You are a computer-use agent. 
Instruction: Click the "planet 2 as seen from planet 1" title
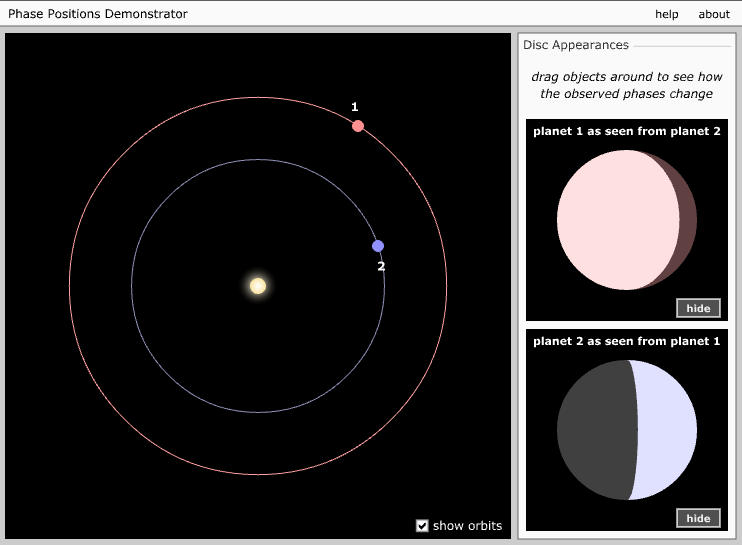[627, 341]
